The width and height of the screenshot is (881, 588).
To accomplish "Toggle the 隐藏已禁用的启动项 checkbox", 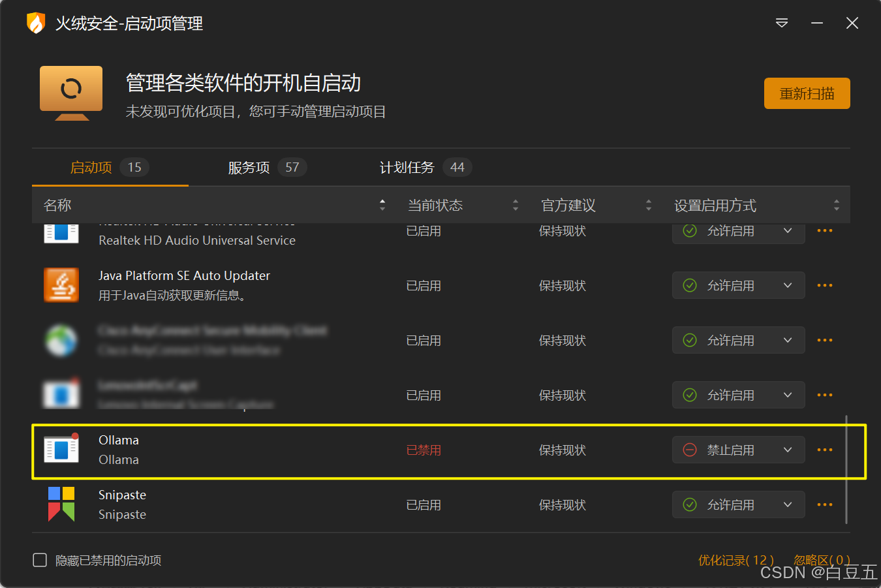I will [x=40, y=560].
